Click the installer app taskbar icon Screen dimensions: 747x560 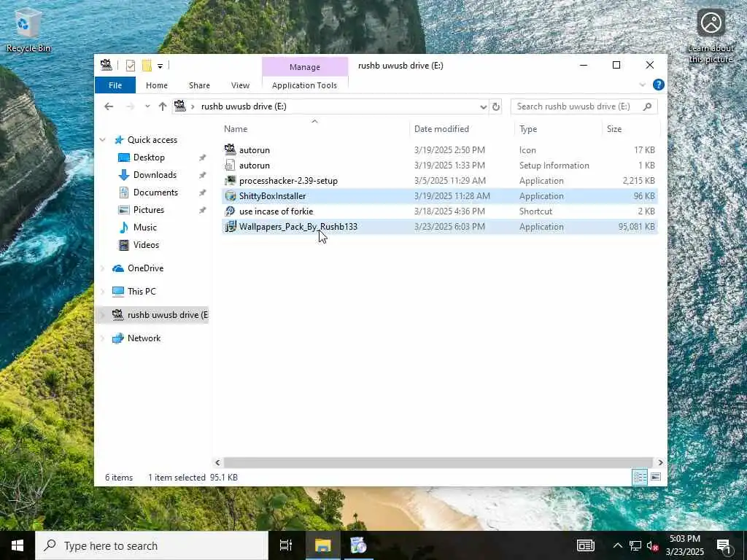358,545
